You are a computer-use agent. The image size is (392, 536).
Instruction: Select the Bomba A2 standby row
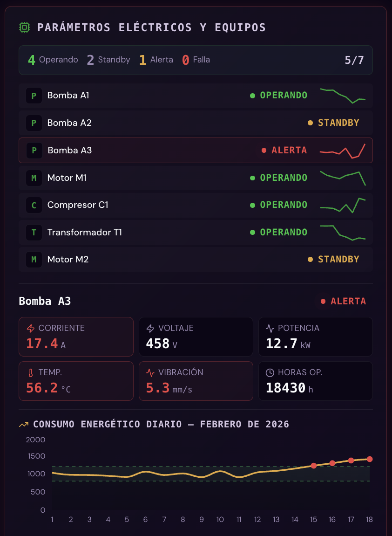click(196, 123)
